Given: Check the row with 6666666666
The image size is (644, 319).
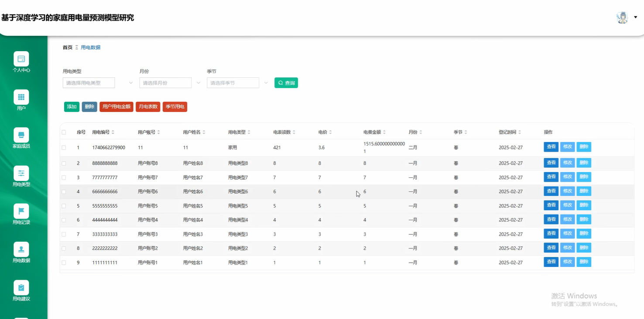Looking at the screenshot, I should coord(64,191).
